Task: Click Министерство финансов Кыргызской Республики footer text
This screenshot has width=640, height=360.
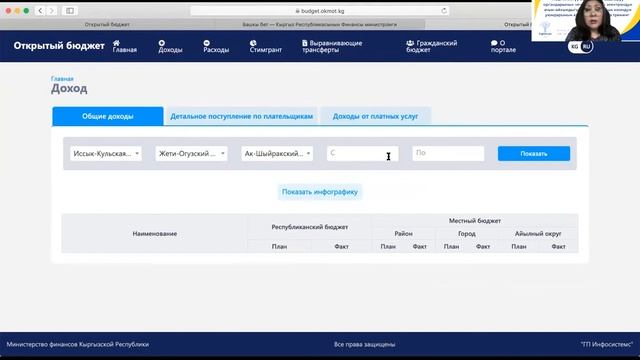Action: [78, 344]
